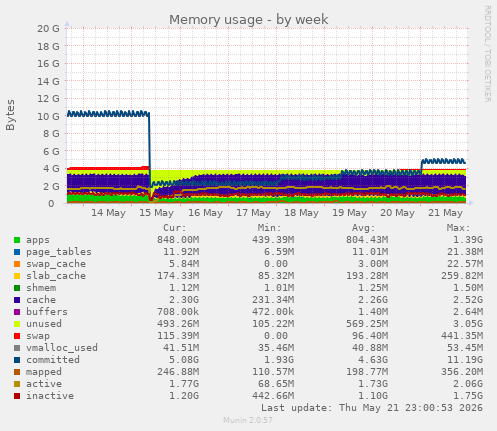
Task: Click the blue page_tables legend swatch
Action: 17,252
